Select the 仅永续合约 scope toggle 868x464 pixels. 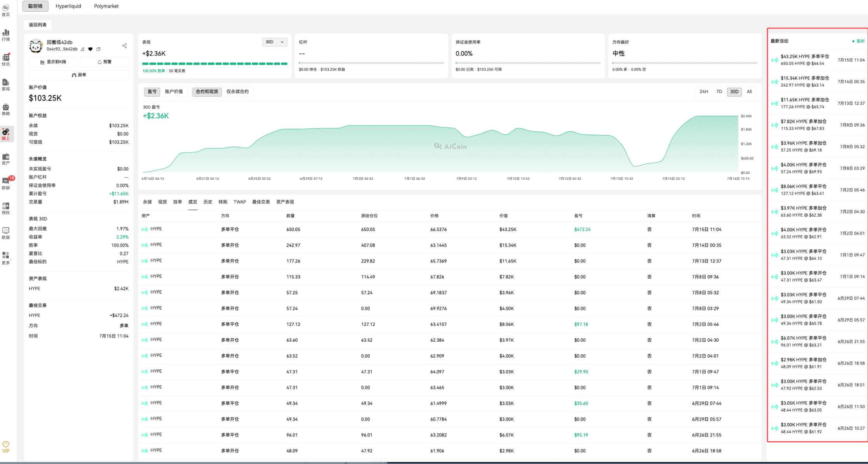coord(237,92)
